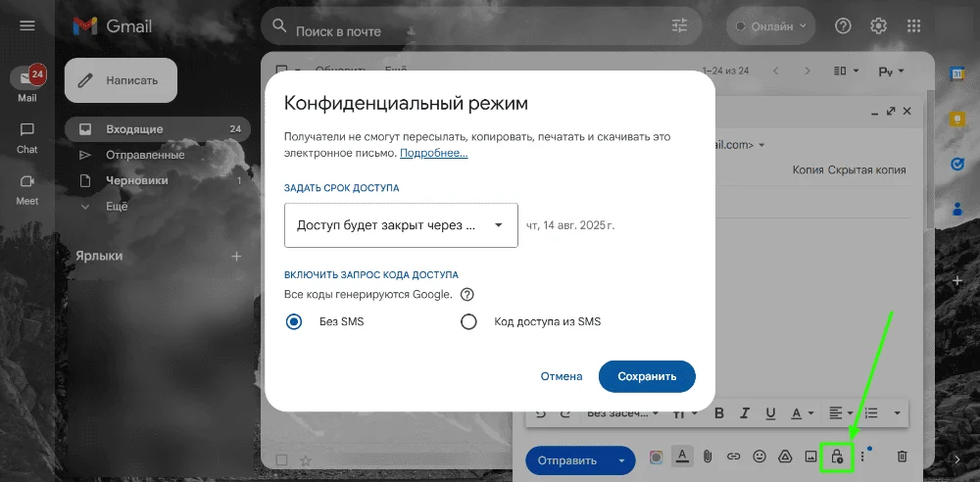Open the Gmail settings gear
980x482 pixels.
[879, 25]
